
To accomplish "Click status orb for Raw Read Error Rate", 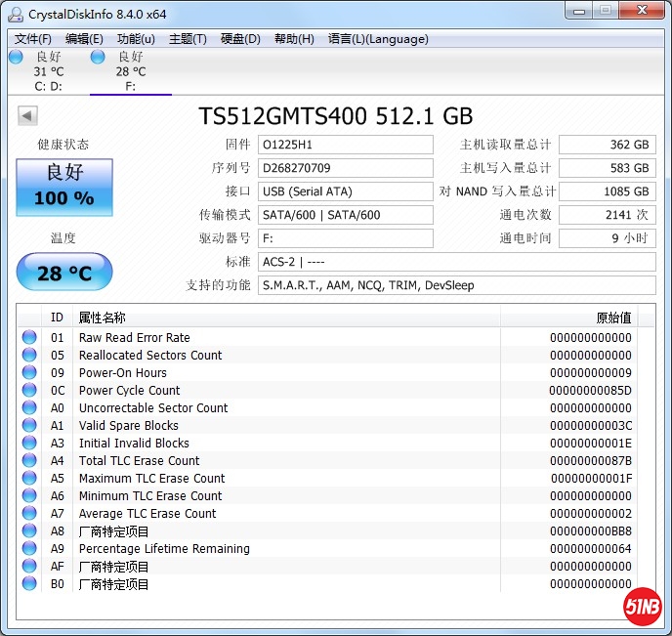I will (x=29, y=338).
